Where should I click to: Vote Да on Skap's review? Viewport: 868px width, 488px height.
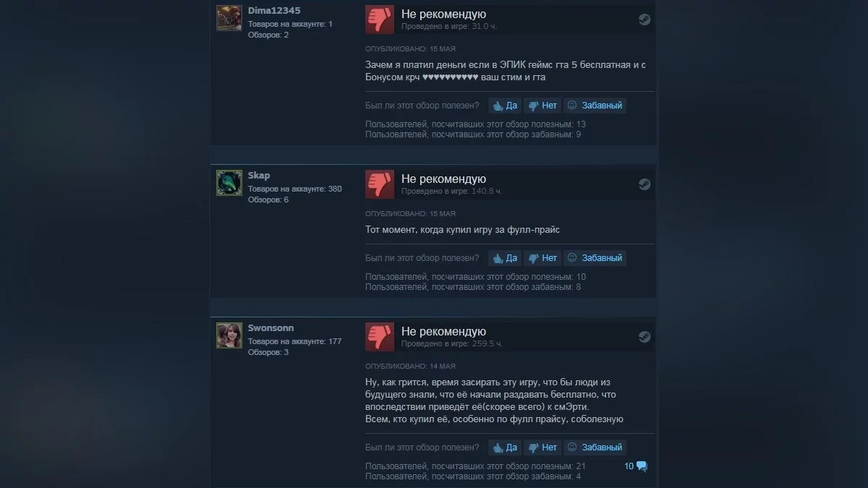(505, 258)
